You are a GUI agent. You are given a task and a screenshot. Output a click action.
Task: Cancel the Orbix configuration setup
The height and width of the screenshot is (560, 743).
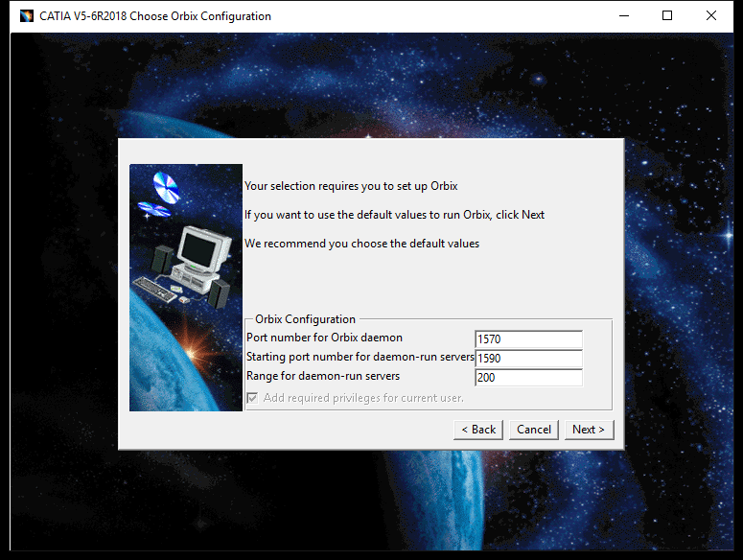point(534,430)
